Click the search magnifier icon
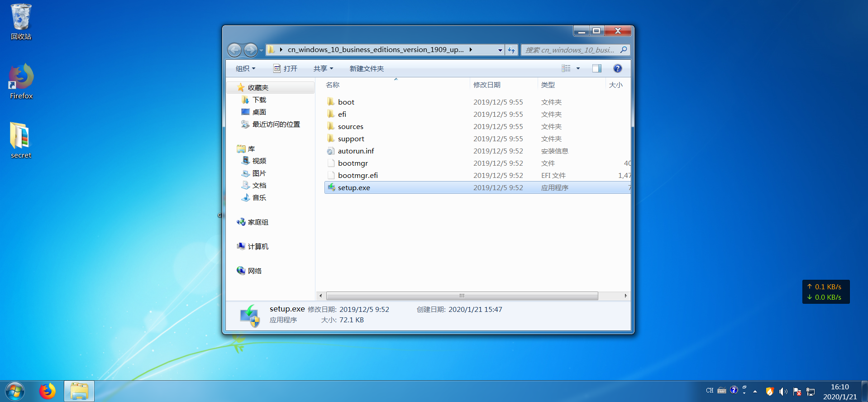 [x=624, y=50]
